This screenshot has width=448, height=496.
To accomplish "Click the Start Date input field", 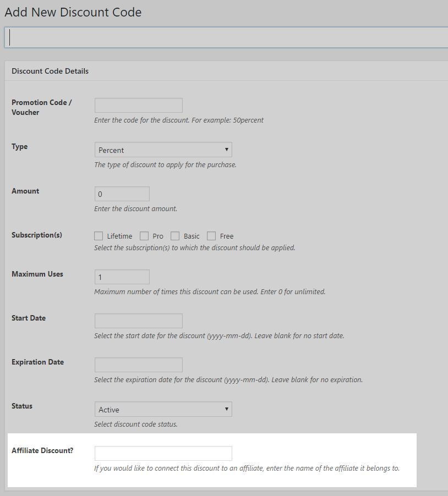I will 138,321.
